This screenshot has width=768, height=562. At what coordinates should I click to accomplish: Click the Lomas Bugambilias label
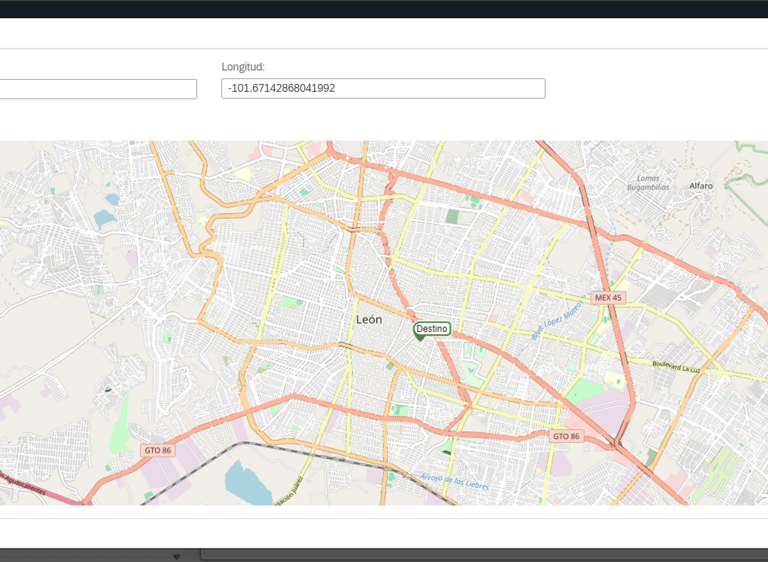tap(648, 183)
